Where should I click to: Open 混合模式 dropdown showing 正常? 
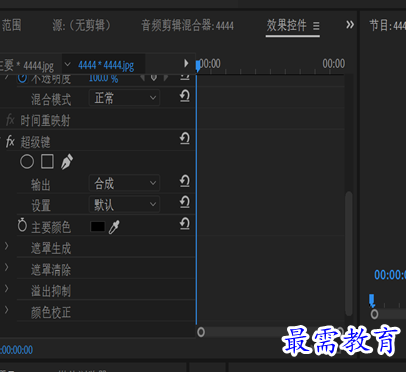click(124, 98)
